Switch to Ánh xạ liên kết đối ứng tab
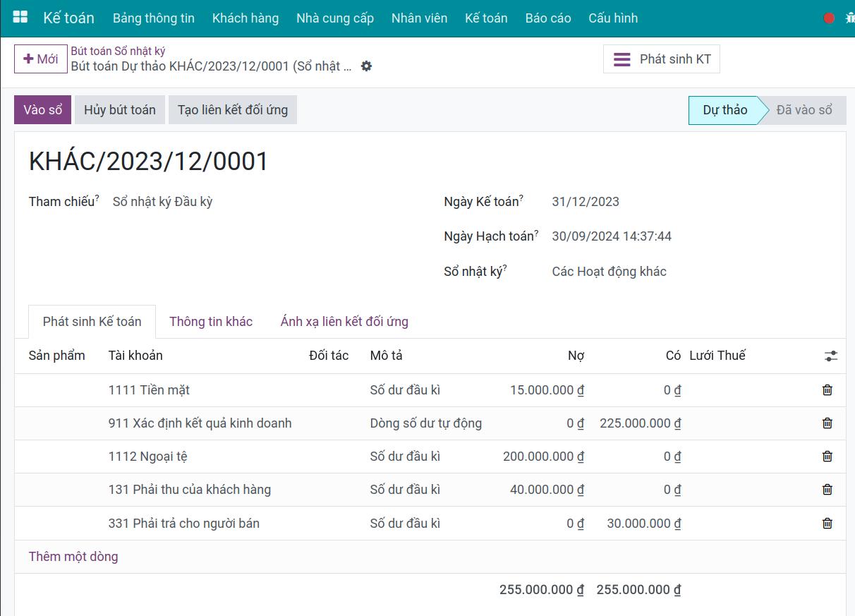 coord(344,322)
